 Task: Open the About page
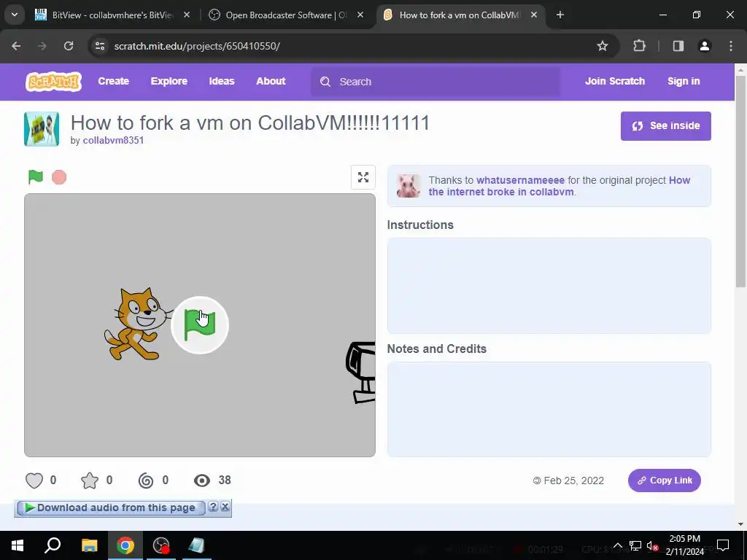271,82
